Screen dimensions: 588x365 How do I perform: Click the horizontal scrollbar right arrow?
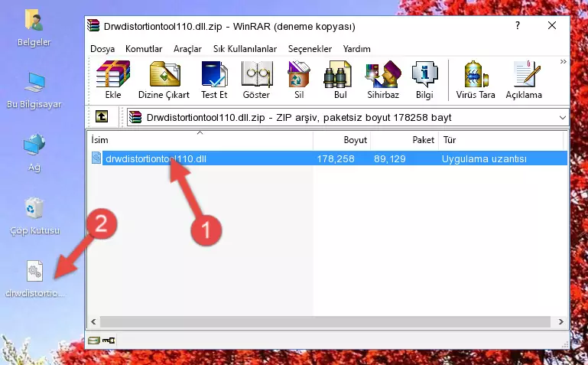(x=561, y=322)
